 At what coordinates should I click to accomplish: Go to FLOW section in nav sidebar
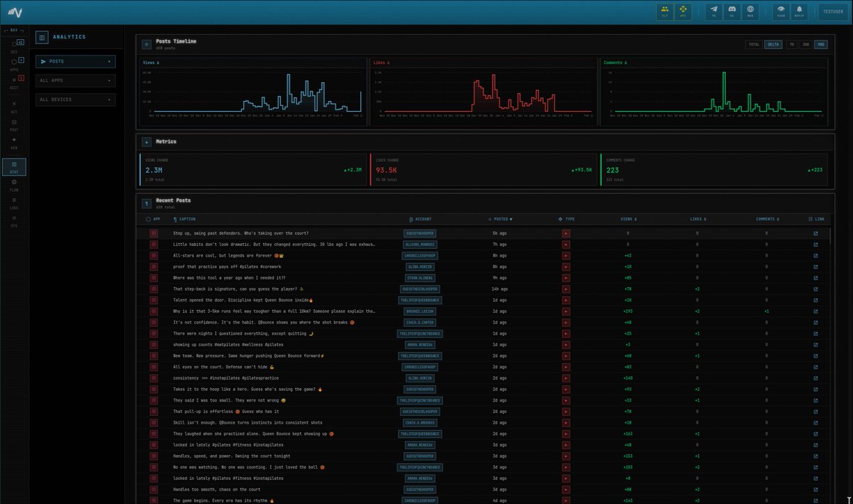14,185
